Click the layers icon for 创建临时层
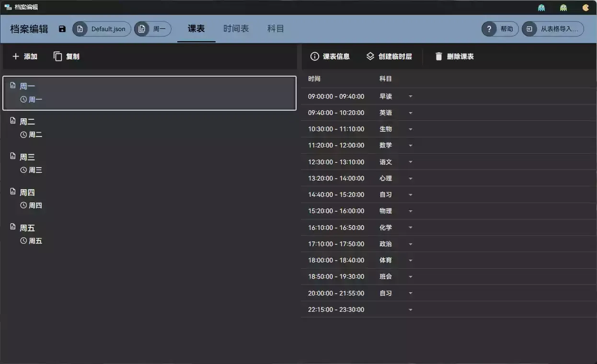The width and height of the screenshot is (597, 364). coord(370,57)
